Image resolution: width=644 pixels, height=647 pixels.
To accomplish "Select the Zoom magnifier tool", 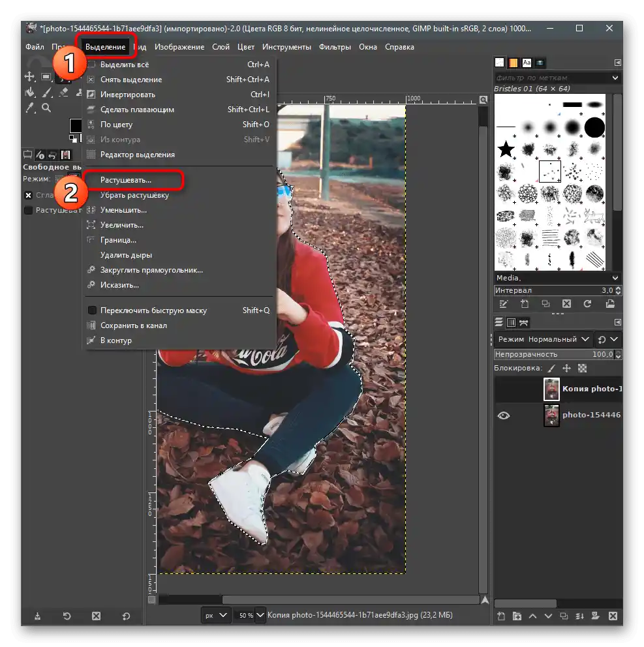I will 46,108.
